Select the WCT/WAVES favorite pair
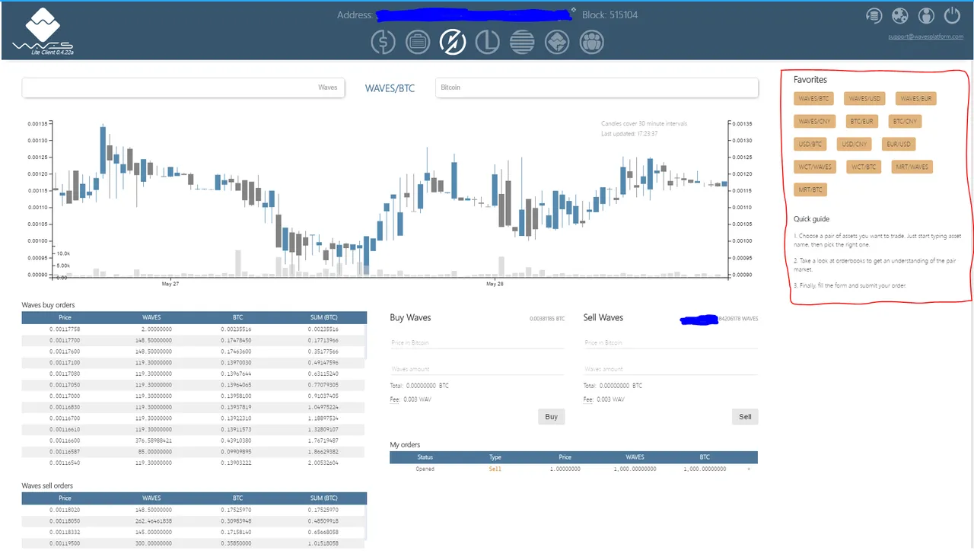Viewport: 974px width, 560px height. (x=816, y=167)
